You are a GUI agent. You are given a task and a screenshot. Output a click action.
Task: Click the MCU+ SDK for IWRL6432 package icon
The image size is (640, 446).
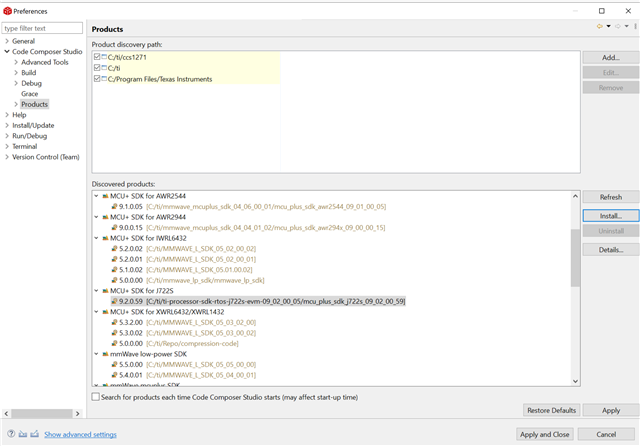point(105,238)
